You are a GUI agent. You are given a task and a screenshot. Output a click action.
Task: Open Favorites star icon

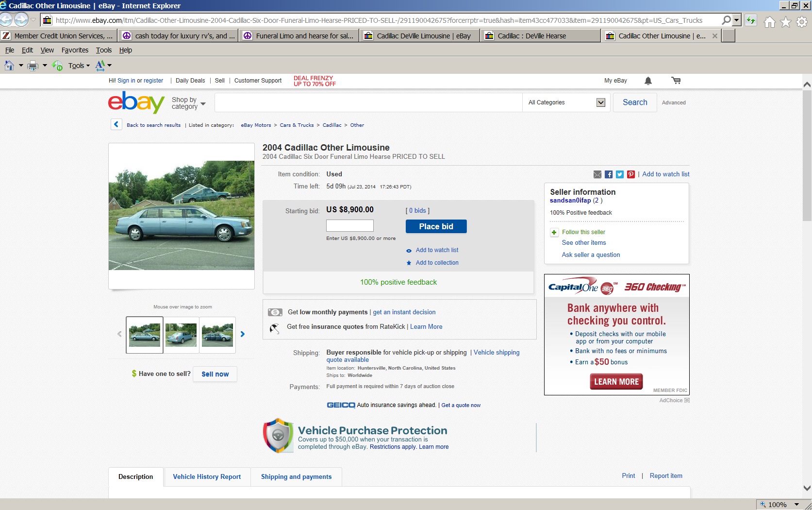(x=786, y=22)
